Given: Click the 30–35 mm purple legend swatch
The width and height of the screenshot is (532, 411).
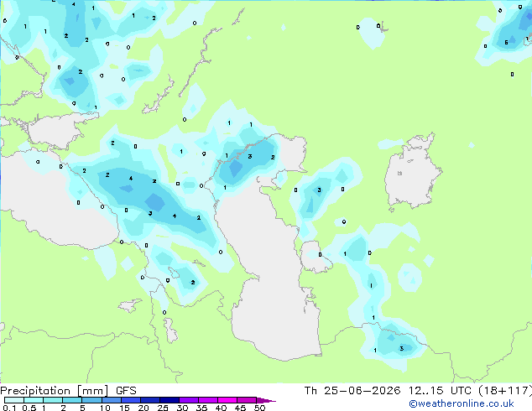Looking at the screenshot, I should 188,400.
